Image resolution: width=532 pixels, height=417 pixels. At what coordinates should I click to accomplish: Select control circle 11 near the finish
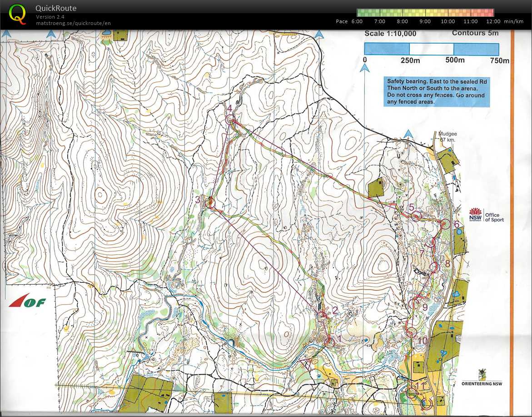pos(412,392)
